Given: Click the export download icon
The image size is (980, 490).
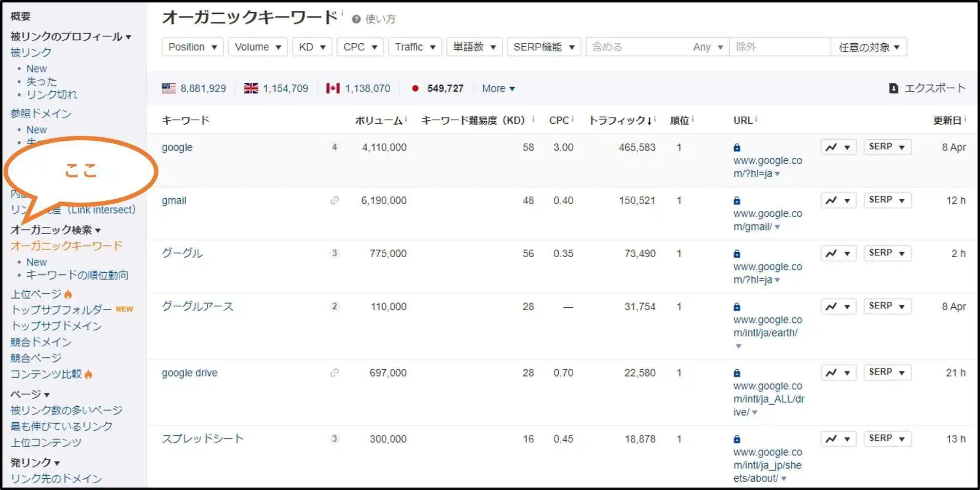Looking at the screenshot, I should (x=893, y=88).
